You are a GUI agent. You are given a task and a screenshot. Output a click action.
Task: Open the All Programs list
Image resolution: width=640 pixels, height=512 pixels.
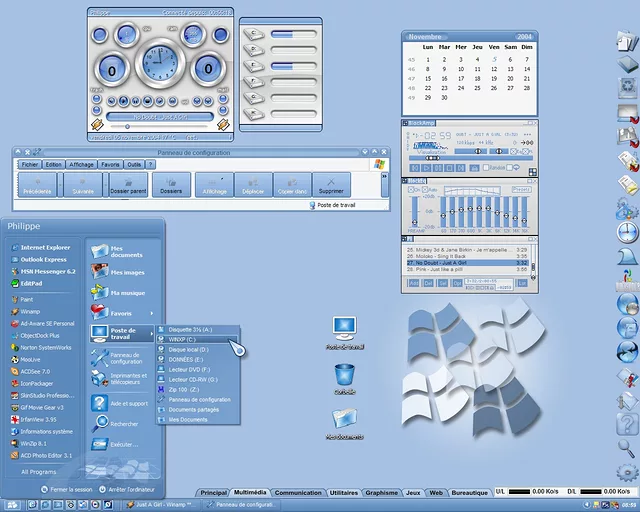pyautogui.click(x=38, y=471)
